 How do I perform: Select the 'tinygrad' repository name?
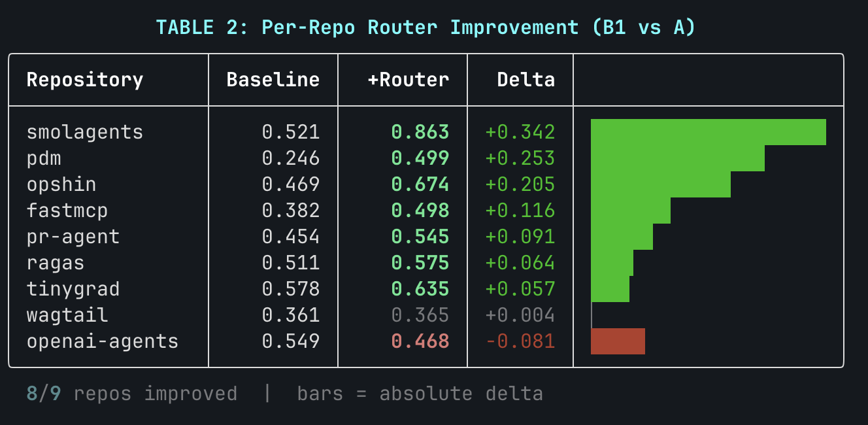point(73,289)
